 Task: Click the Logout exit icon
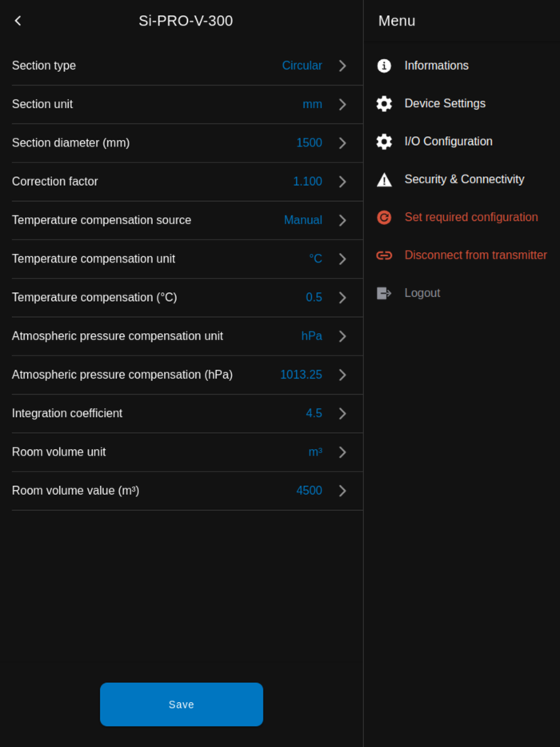click(384, 293)
